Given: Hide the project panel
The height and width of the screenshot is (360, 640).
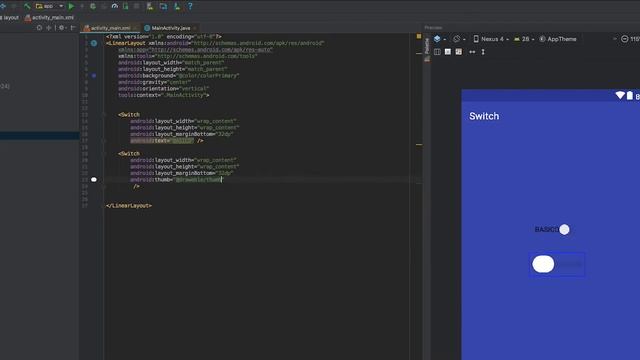Looking at the screenshot, I should pyautogui.click(x=73, y=28).
